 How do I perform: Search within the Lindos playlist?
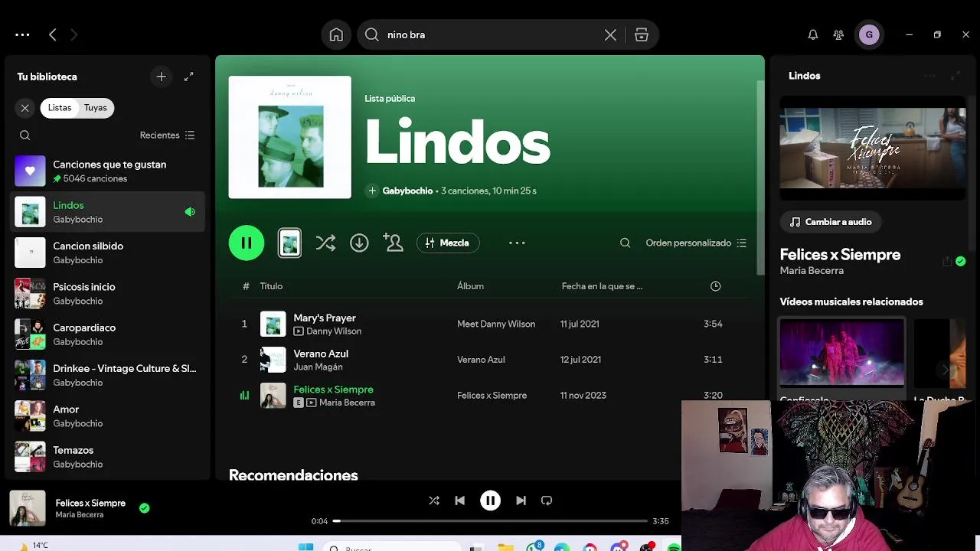pos(625,243)
